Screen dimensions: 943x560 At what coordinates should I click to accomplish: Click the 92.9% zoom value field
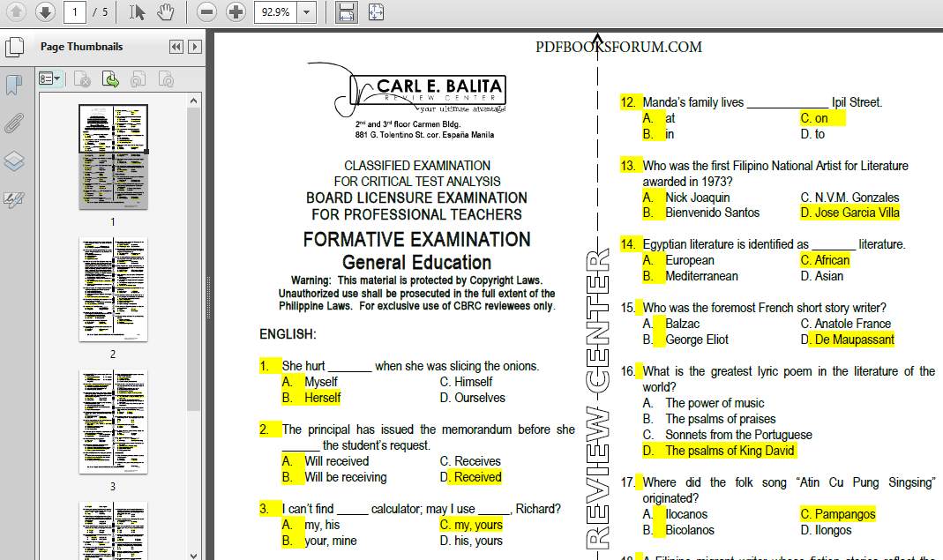[x=276, y=12]
